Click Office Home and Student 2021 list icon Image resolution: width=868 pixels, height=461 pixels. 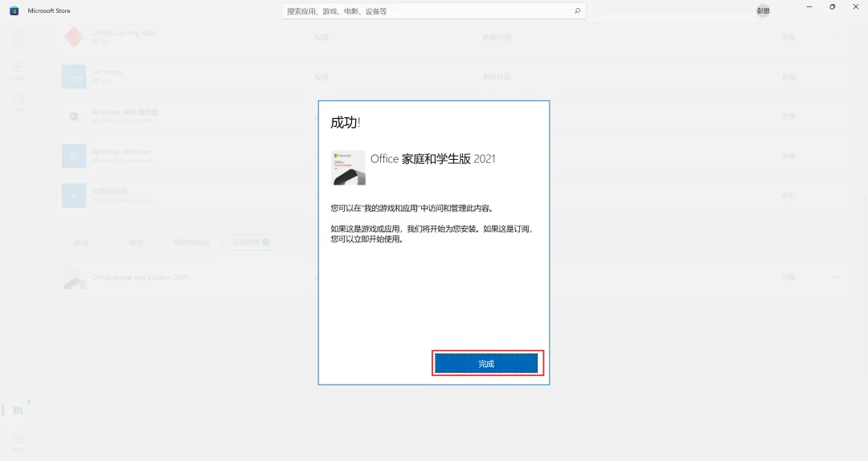(74, 278)
